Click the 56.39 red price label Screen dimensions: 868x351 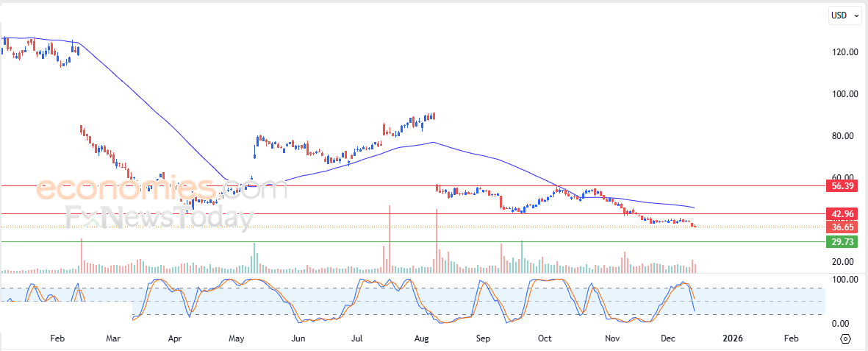pyautogui.click(x=843, y=186)
